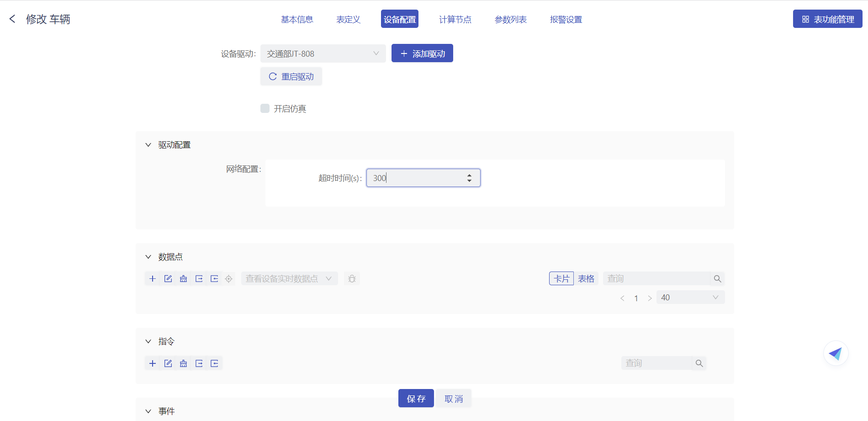The image size is (868, 421).
Task: Increase 超时时间 with the up stepper arrow
Action: pyautogui.click(x=469, y=175)
